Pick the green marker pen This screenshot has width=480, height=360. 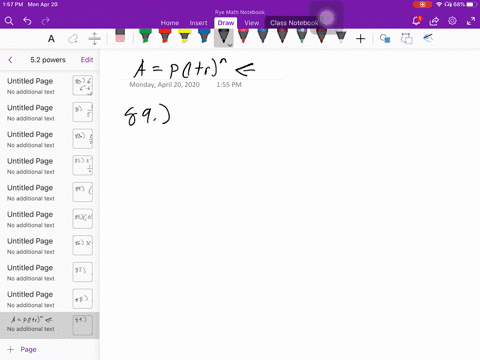(x=145, y=36)
